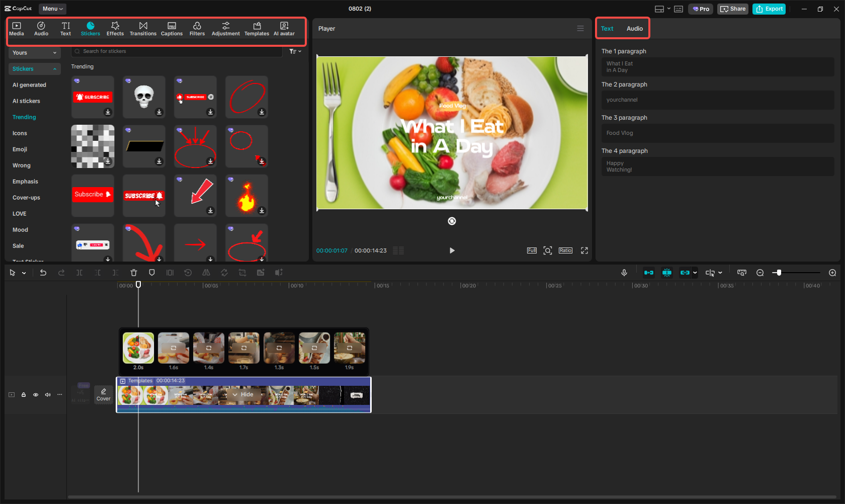Delete selection using the trash icon

pyautogui.click(x=133, y=273)
